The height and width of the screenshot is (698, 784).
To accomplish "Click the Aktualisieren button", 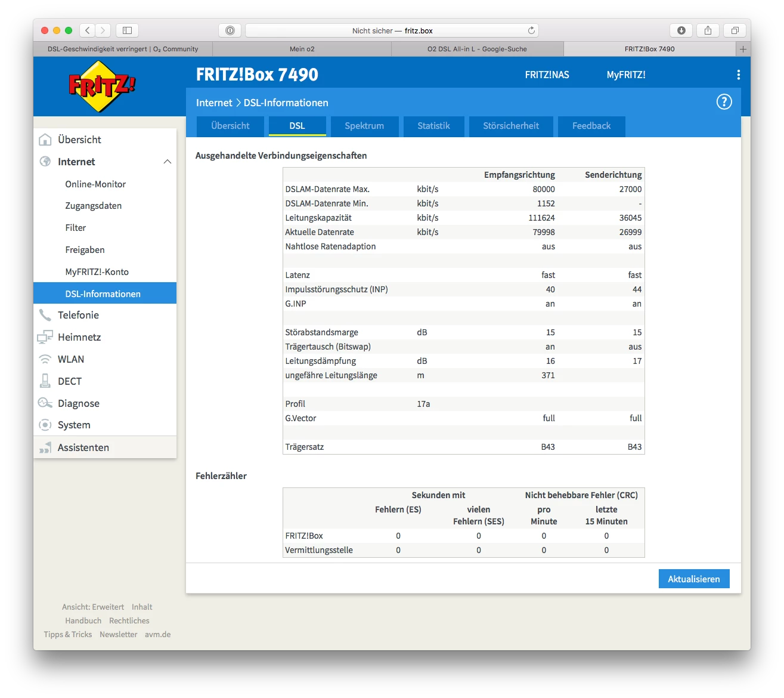I will (x=694, y=579).
